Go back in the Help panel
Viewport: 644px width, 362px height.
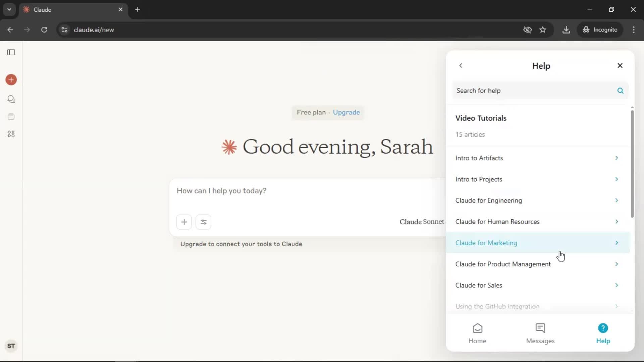pos(461,66)
